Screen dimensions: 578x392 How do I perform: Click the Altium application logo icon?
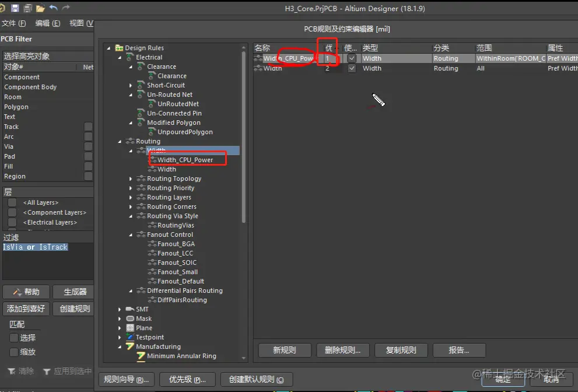(x=2, y=8)
